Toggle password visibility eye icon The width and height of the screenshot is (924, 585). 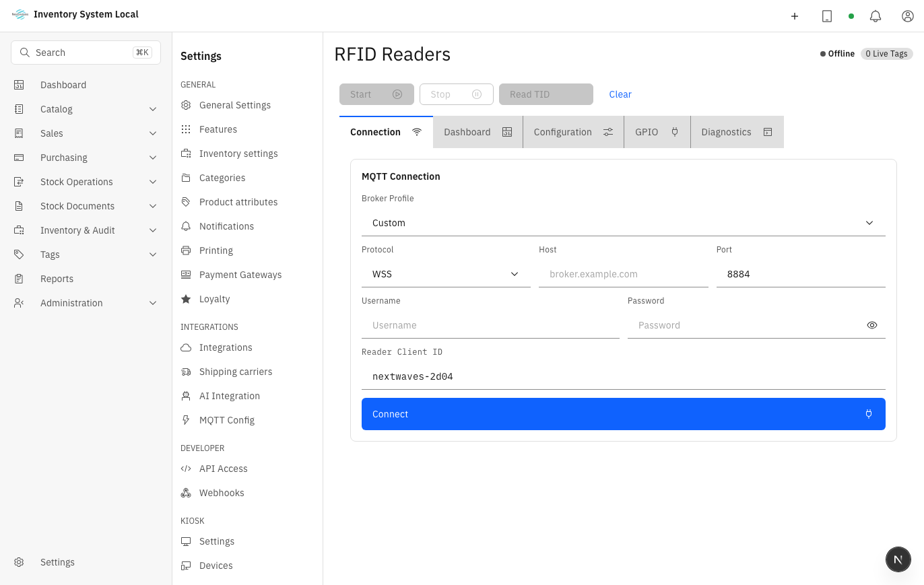(872, 325)
